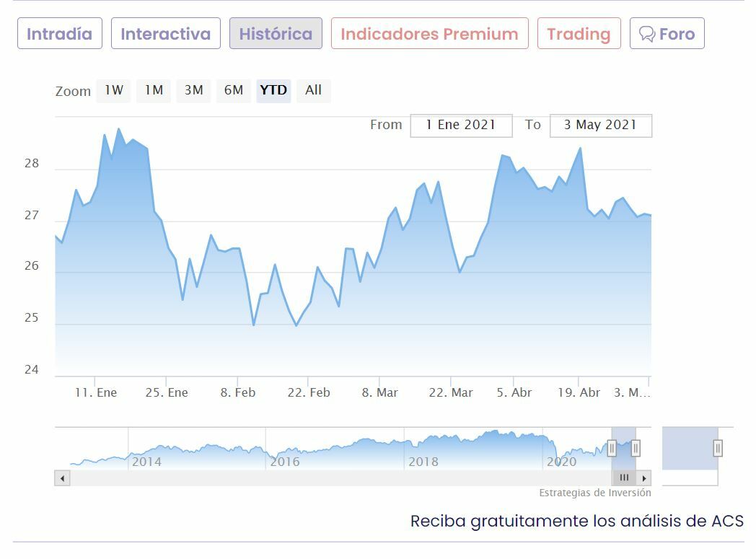This screenshot has width=756, height=559.
Task: Open Indicadores Premium
Action: point(429,34)
